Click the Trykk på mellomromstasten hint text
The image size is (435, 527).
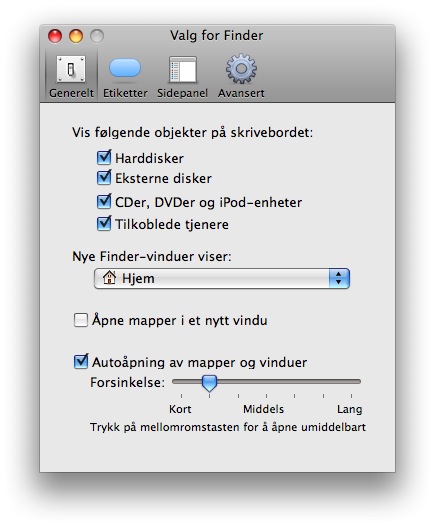pos(228,427)
